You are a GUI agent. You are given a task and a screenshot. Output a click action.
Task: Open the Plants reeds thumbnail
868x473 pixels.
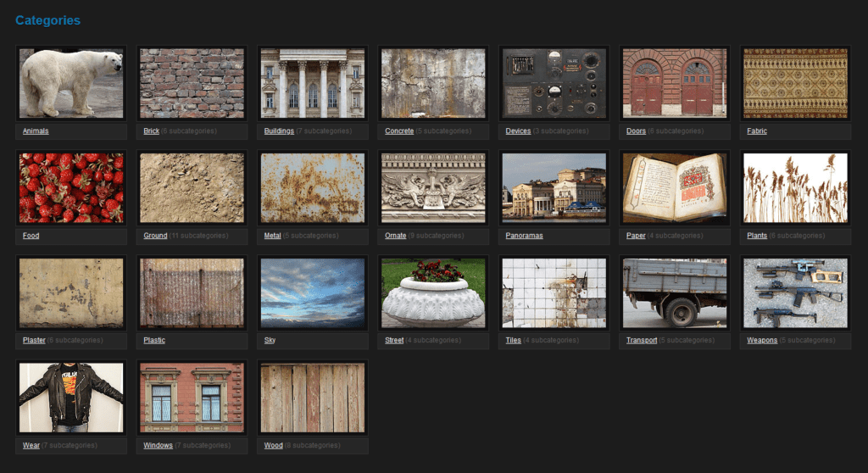pyautogui.click(x=795, y=188)
